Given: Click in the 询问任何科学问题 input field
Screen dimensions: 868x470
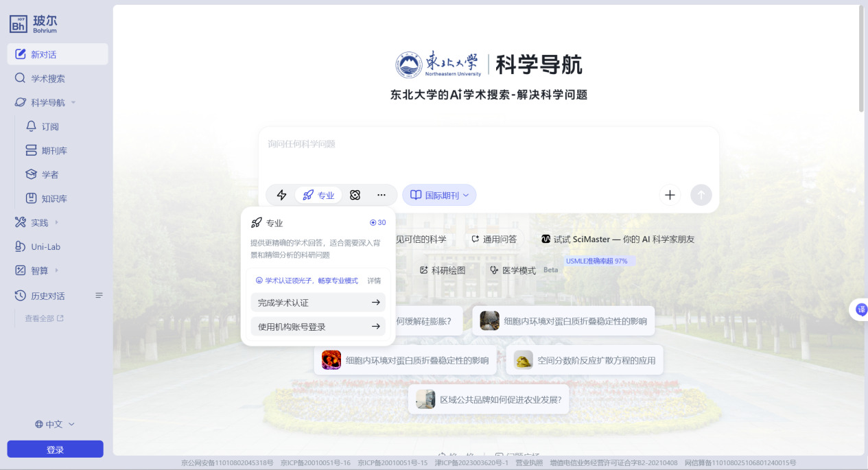Looking at the screenshot, I should click(x=487, y=154).
